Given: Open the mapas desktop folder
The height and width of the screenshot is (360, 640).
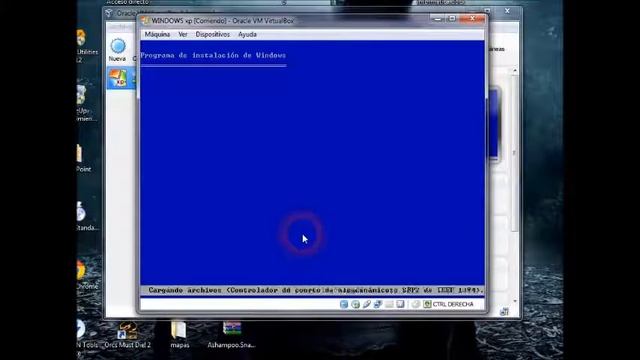Looking at the screenshot, I should tap(180, 336).
